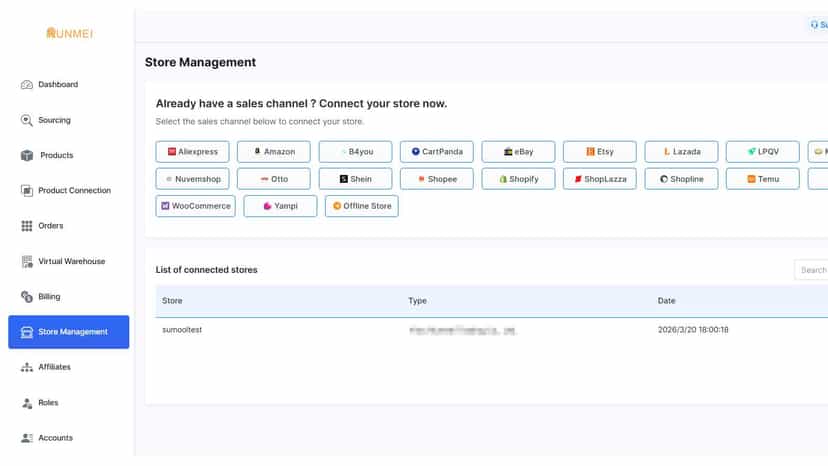828x466 pixels.
Task: Open the Products section
Action: [57, 155]
